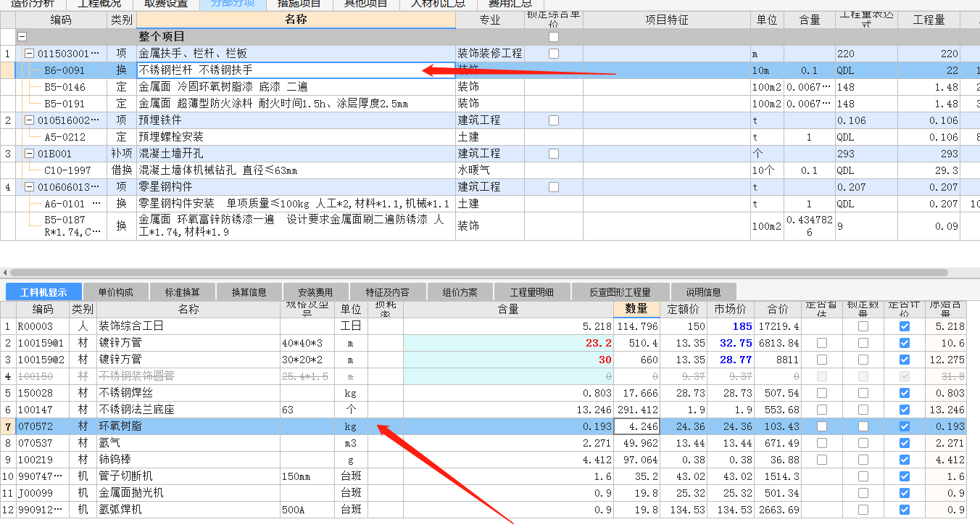The image size is (980, 530).
Task: Toggle 锁定数量 checkbox for 铈钨棒
Action: click(x=863, y=460)
